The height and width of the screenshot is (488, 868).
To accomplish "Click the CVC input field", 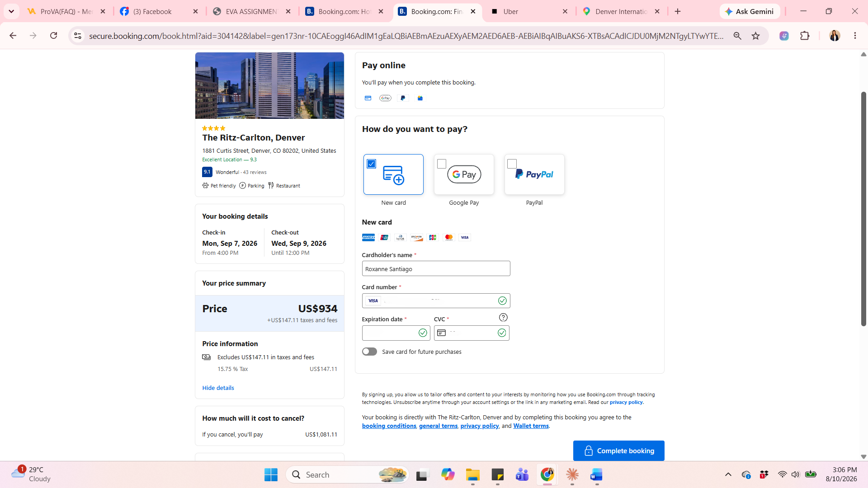I will [x=472, y=333].
